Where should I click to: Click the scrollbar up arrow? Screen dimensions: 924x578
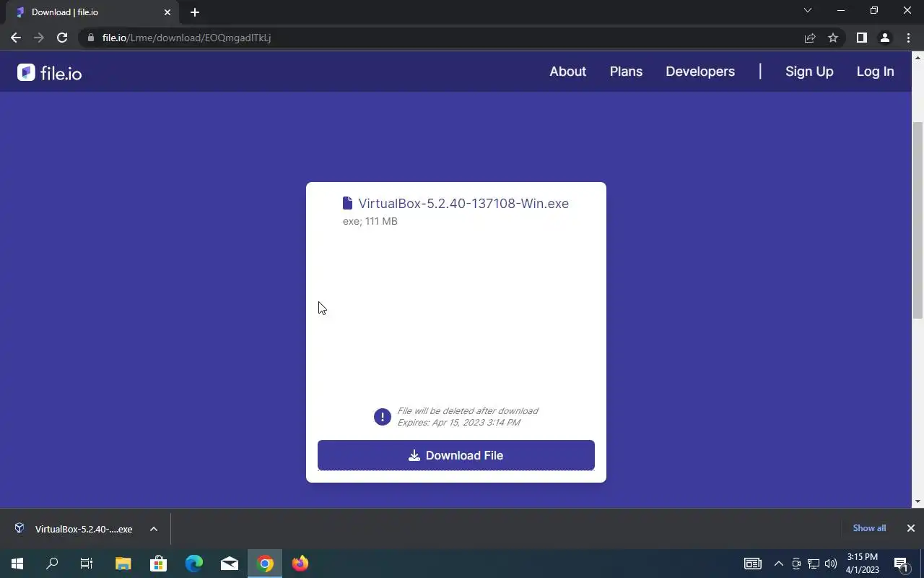[918, 57]
